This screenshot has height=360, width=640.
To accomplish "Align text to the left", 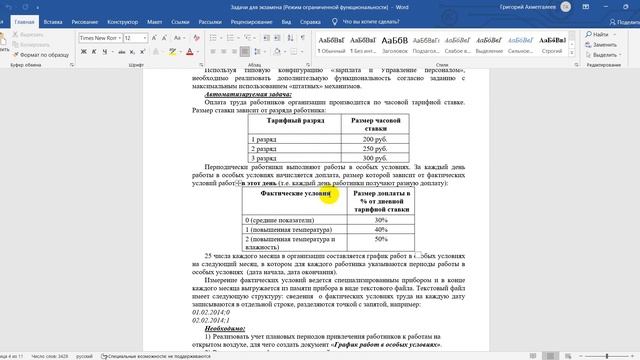I will [x=213, y=52].
